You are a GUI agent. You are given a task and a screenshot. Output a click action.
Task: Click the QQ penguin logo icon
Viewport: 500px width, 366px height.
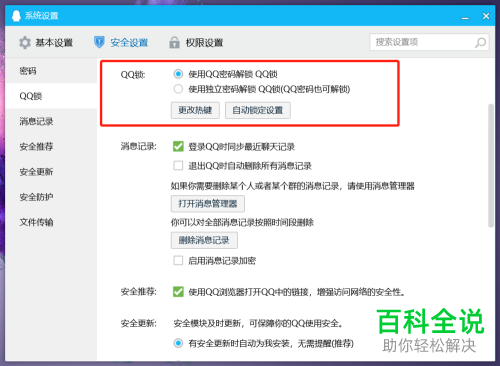(x=16, y=16)
